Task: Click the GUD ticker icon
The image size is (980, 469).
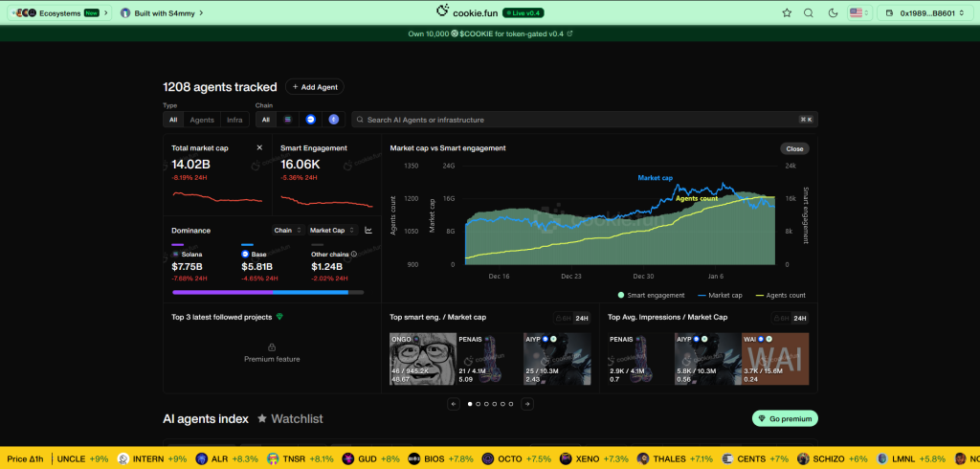Action: pos(348,459)
